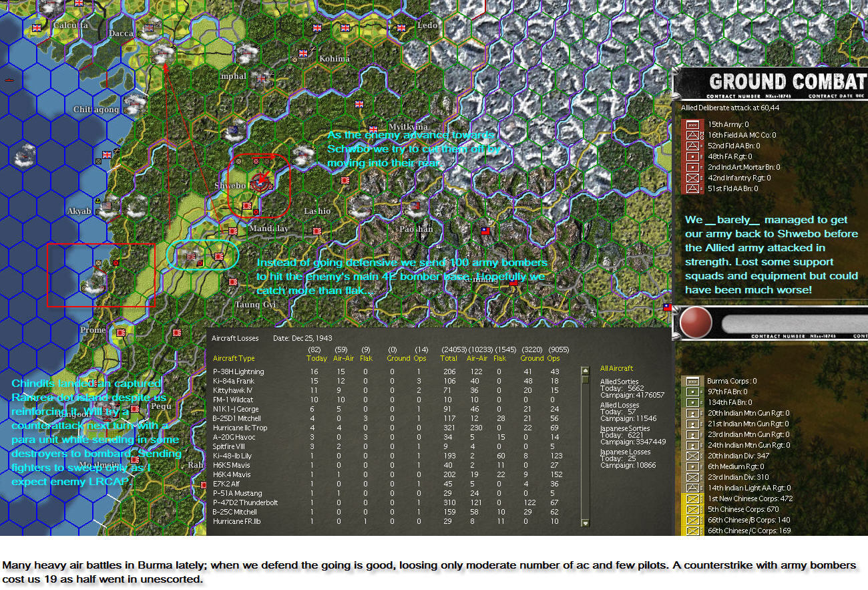Click the 42nd Infantry Rgt unit symbol

[x=693, y=178]
